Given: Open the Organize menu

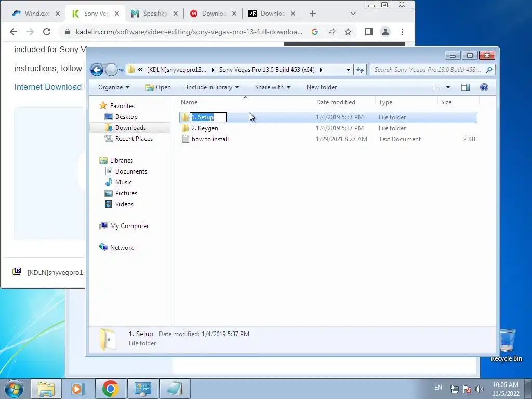Looking at the screenshot, I should [x=114, y=87].
